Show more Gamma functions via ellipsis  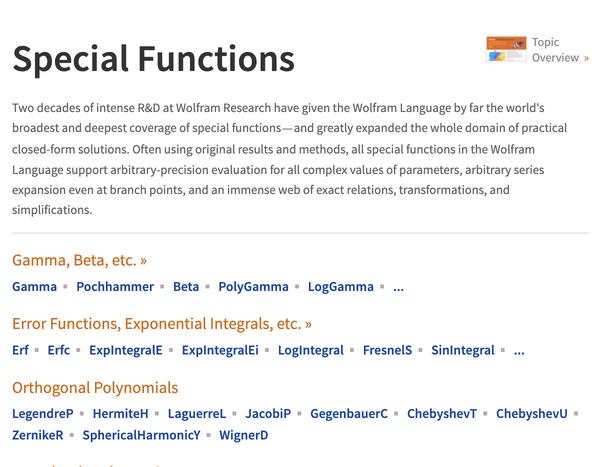point(399,287)
